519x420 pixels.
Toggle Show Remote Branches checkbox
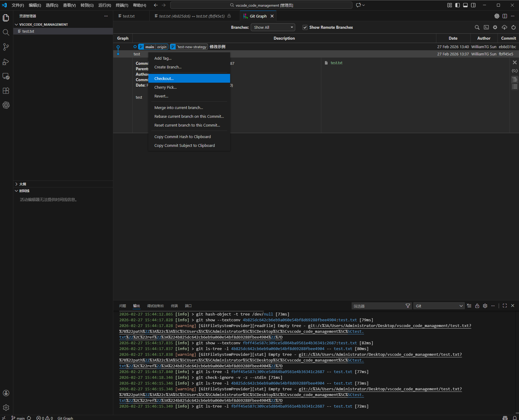point(305,27)
